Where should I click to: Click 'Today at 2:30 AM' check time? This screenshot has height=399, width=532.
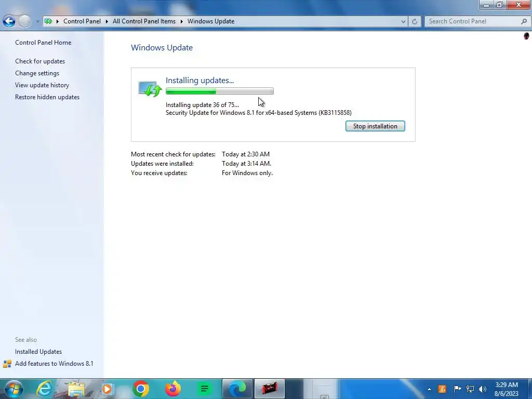pos(246,154)
